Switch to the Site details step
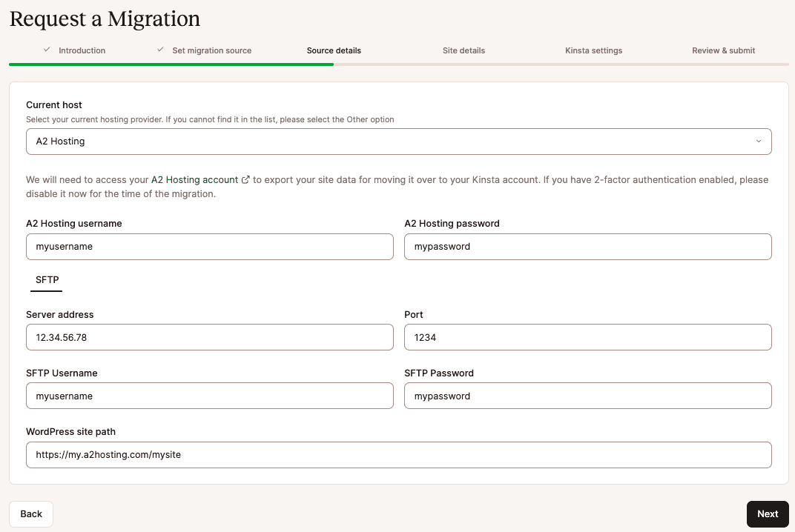The height and width of the screenshot is (532, 795). [x=464, y=50]
